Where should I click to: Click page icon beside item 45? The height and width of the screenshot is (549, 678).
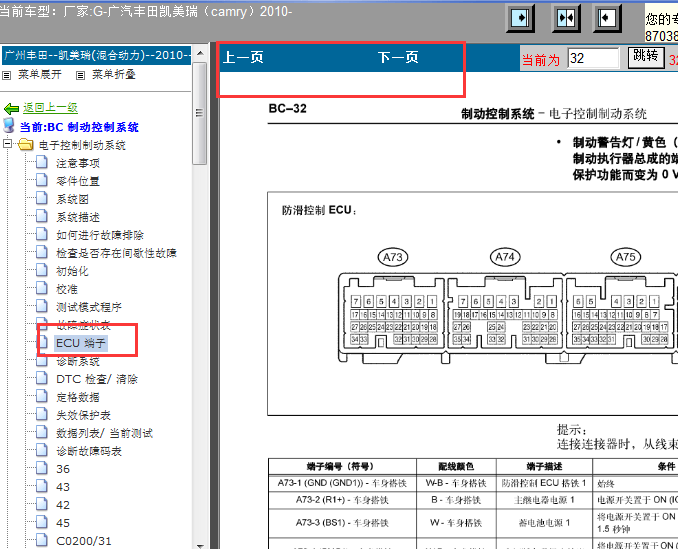pos(42,523)
